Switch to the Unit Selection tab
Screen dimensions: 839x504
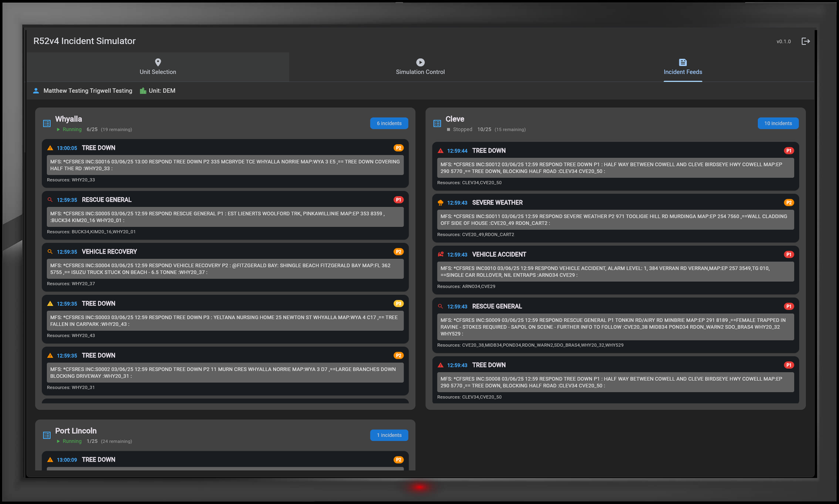point(158,67)
